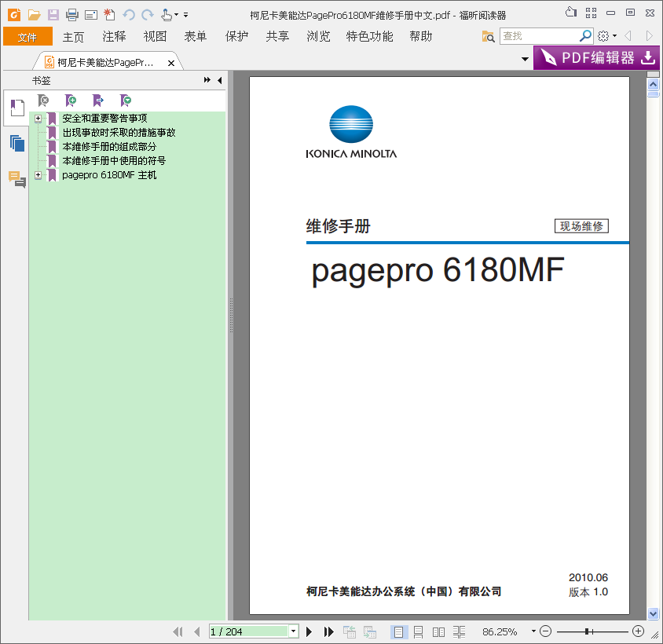663x644 pixels.
Task: Open the Comments panel sidebar icon
Action: point(17,179)
